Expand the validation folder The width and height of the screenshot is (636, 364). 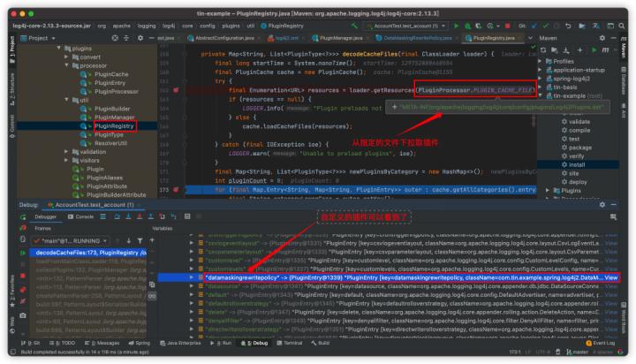point(66,151)
